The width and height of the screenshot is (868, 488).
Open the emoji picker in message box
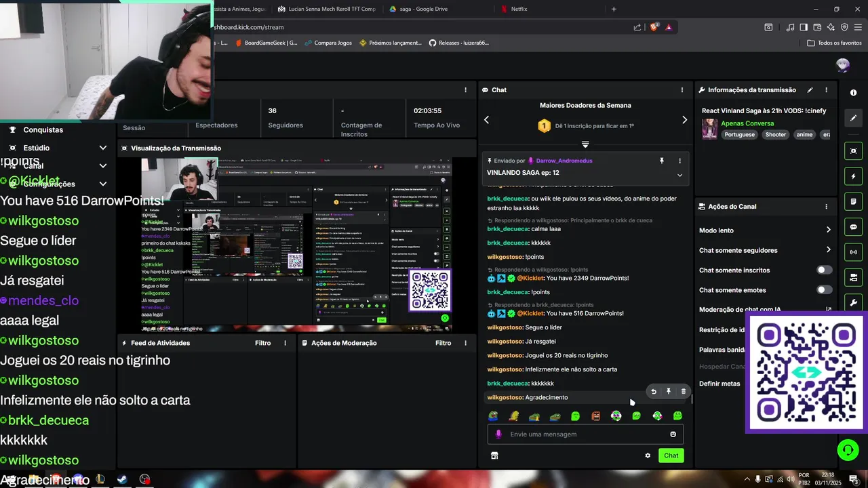point(673,434)
